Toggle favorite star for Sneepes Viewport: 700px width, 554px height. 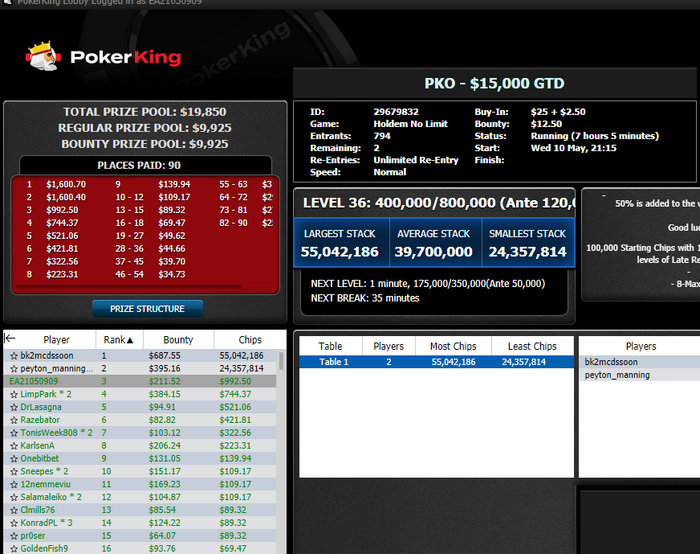click(14, 472)
